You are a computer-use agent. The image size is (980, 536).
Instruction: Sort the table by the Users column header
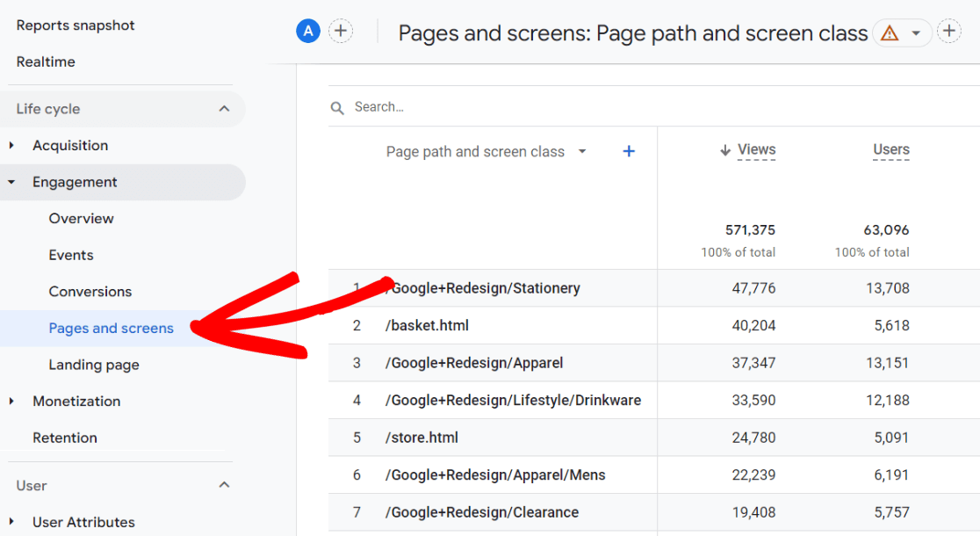click(x=890, y=148)
